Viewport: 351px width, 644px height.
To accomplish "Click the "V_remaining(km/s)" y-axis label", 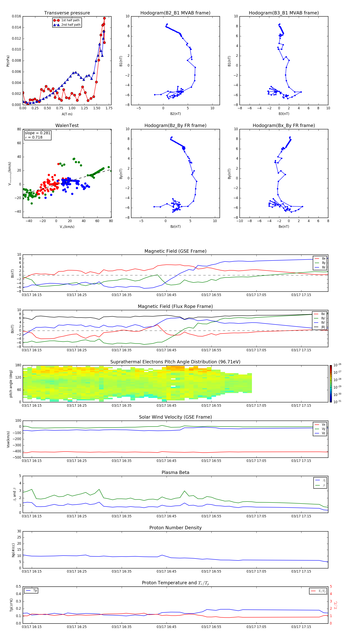I will coord(10,173).
